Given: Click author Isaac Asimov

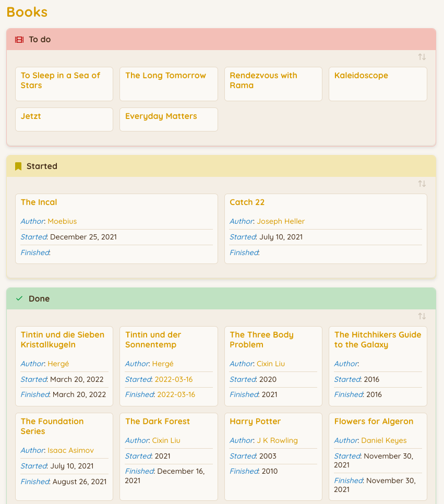Looking at the screenshot, I should [x=71, y=450].
